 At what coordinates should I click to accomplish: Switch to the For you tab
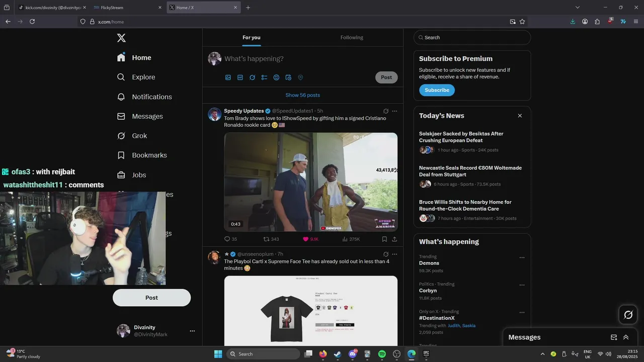(x=252, y=38)
